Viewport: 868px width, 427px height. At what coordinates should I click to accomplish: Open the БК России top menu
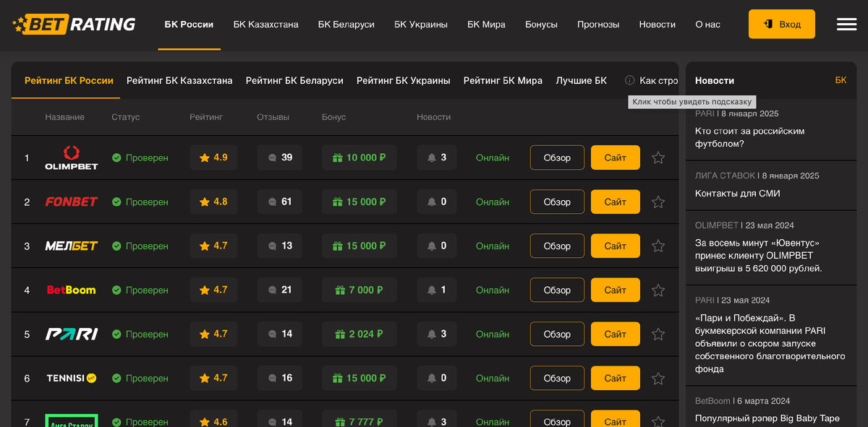(x=189, y=25)
